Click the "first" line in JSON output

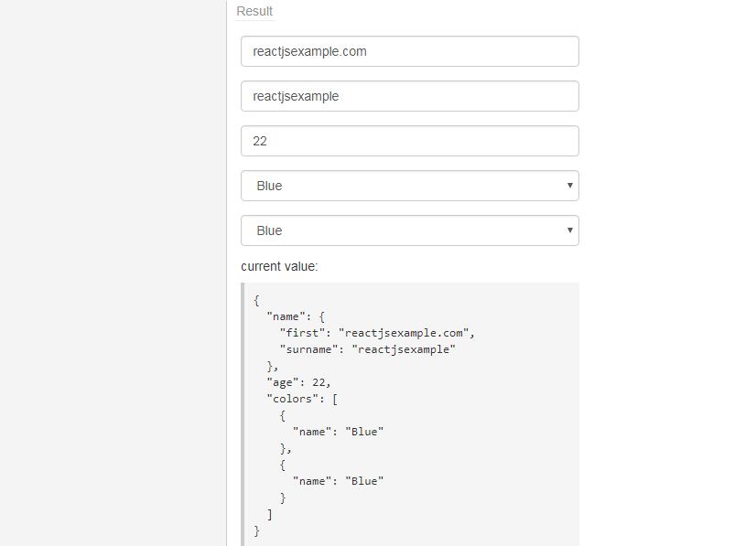tap(377, 333)
